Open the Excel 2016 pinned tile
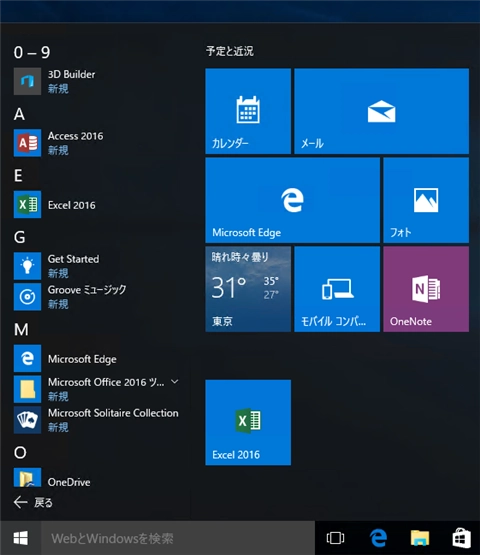 (248, 423)
